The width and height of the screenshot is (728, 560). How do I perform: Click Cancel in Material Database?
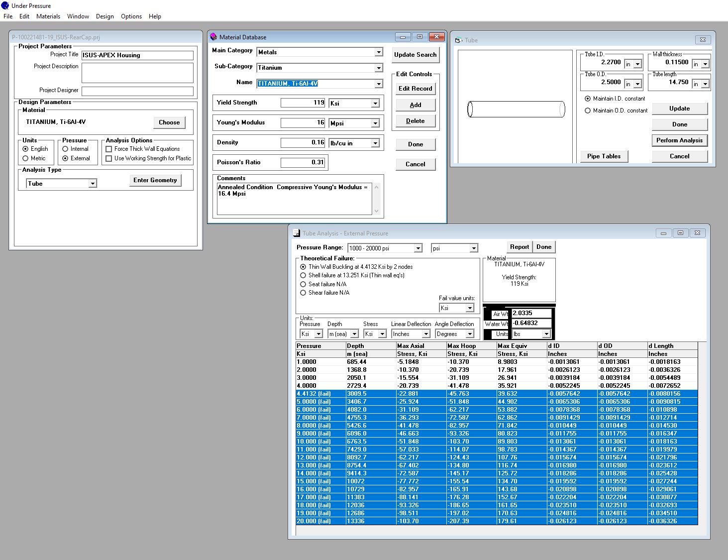coord(416,164)
